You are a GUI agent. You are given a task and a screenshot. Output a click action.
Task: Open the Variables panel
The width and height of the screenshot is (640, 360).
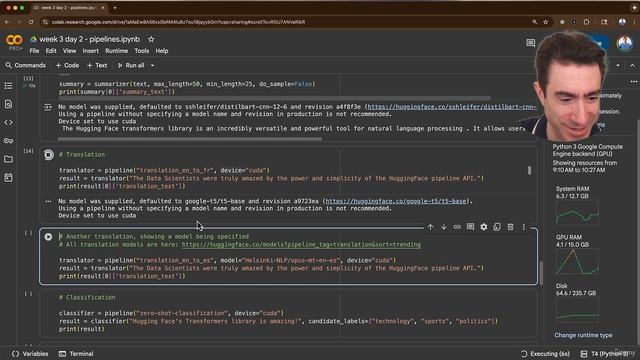click(30, 354)
